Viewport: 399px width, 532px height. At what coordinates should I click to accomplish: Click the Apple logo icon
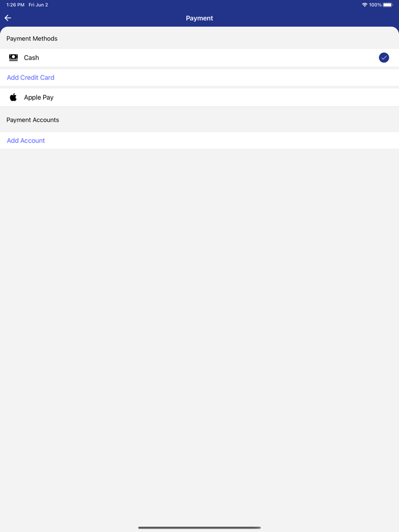[x=13, y=97]
